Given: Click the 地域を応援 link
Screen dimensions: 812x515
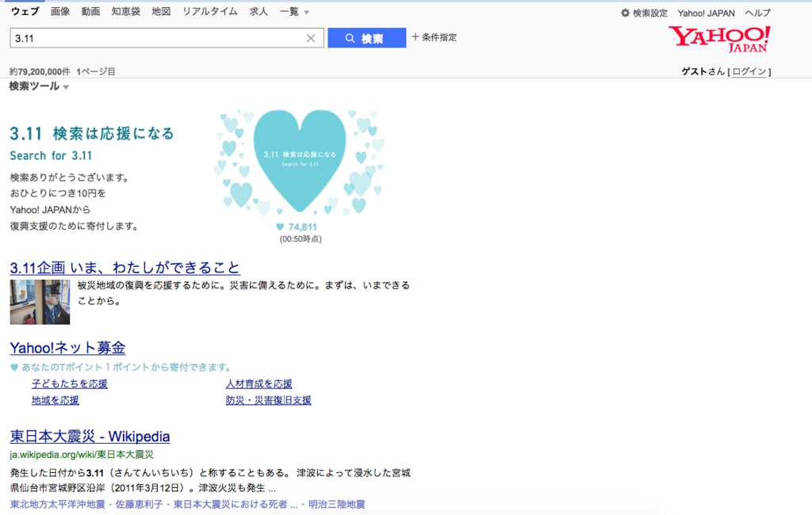Looking at the screenshot, I should (56, 400).
